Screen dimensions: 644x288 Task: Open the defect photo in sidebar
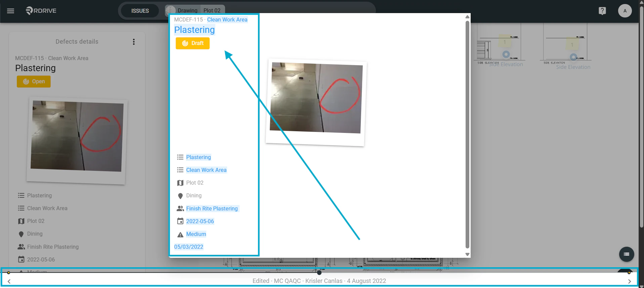point(77,141)
